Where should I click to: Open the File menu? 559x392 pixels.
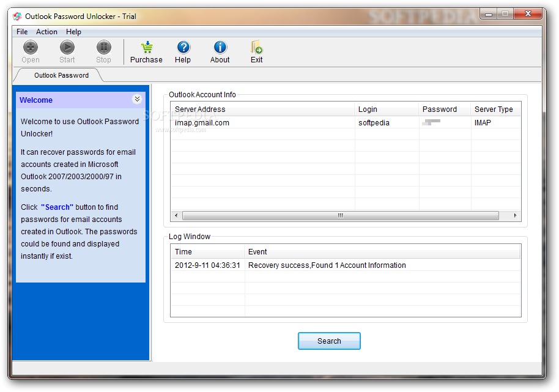[x=22, y=32]
